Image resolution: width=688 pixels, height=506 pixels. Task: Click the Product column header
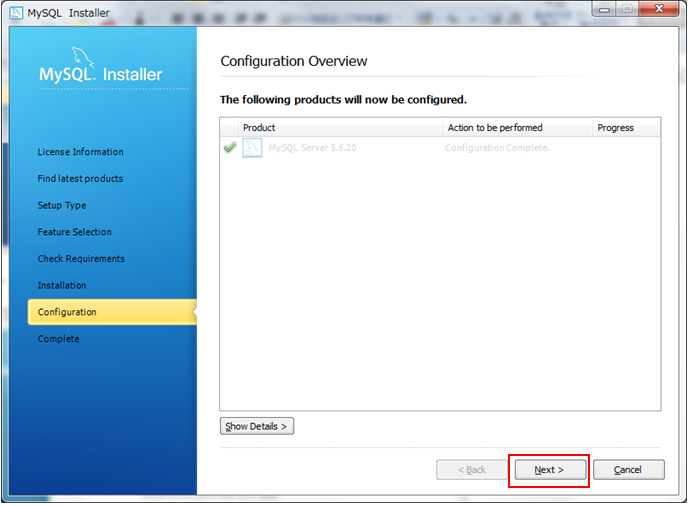coord(340,127)
